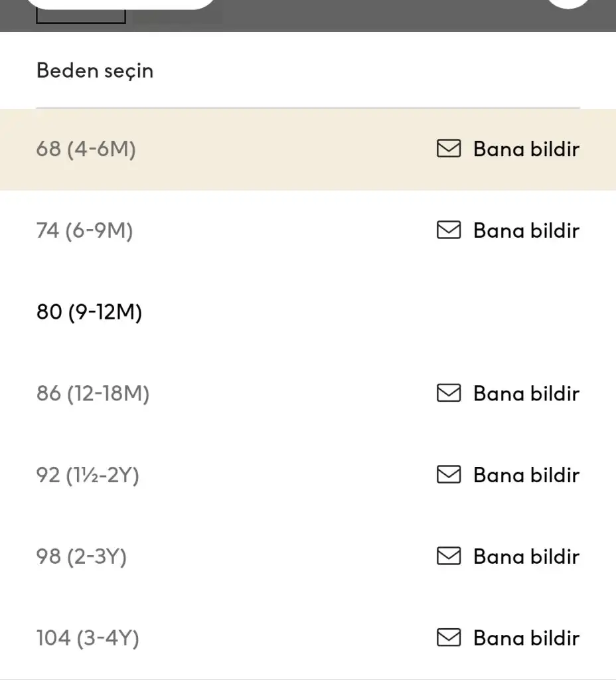
Task: Select the available size 80 (9-12M)
Action: point(90,312)
